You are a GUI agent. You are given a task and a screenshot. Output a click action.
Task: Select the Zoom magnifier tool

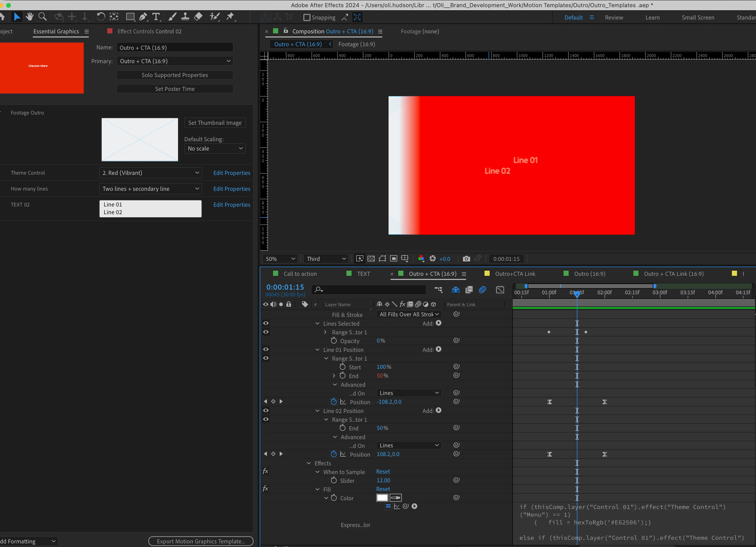[42, 16]
